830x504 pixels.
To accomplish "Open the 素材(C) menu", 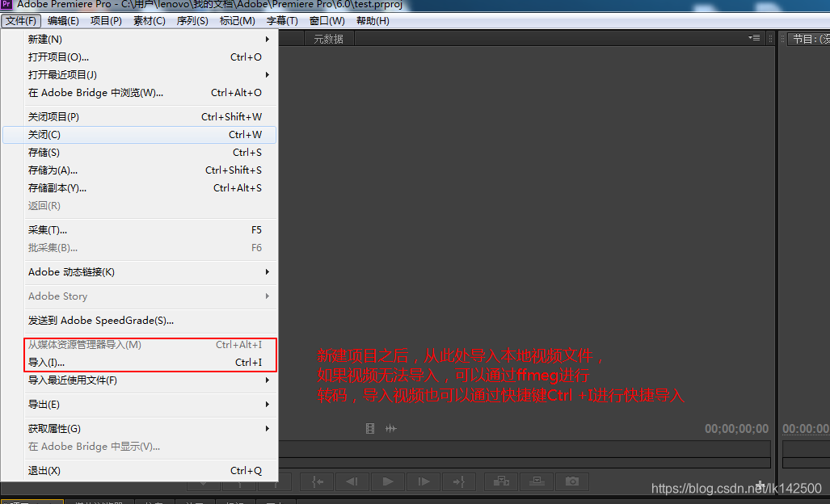I will 150,21.
